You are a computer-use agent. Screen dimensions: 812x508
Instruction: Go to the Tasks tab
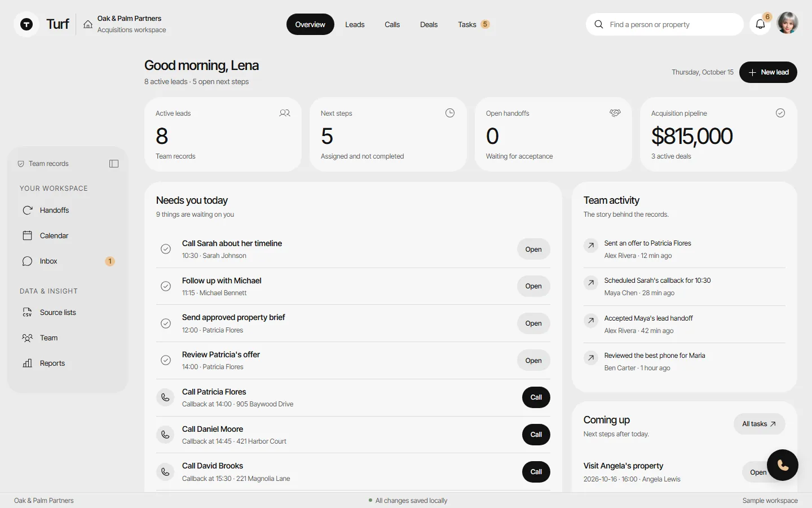[474, 24]
